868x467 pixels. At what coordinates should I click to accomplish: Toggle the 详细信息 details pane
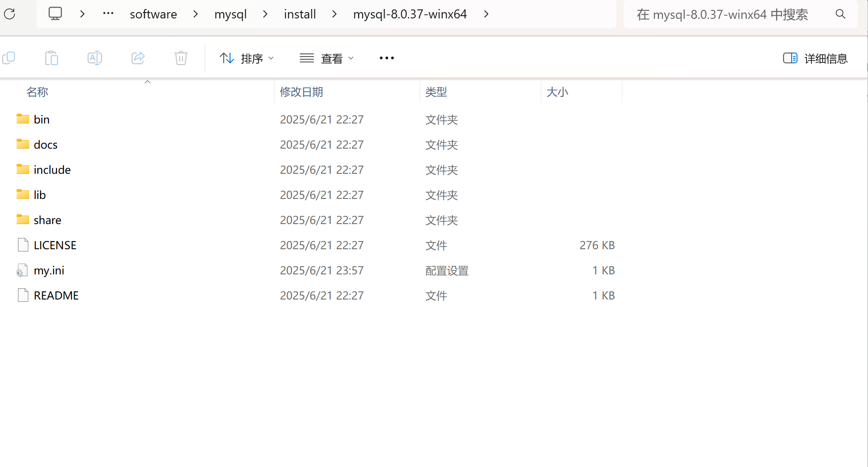click(815, 58)
